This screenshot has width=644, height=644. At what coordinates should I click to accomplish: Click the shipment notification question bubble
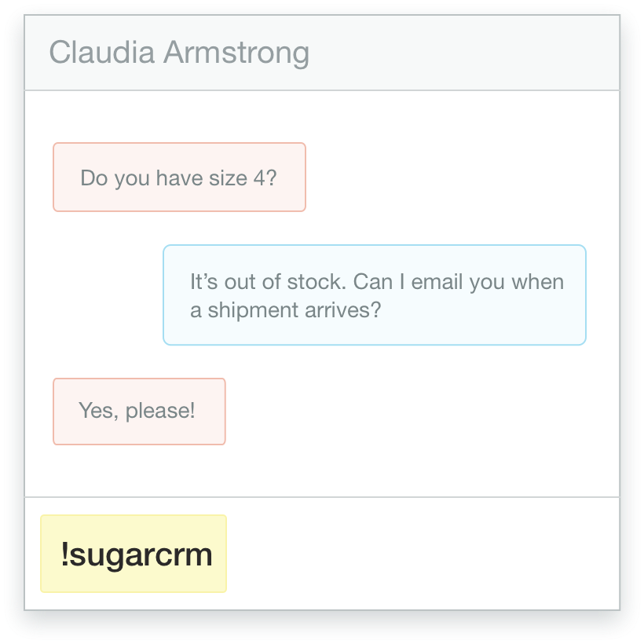click(375, 295)
